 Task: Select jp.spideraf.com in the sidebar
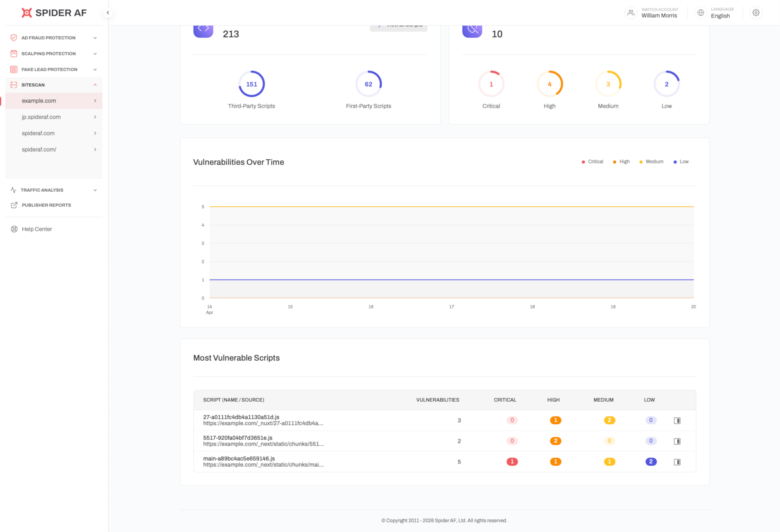pyautogui.click(x=54, y=117)
